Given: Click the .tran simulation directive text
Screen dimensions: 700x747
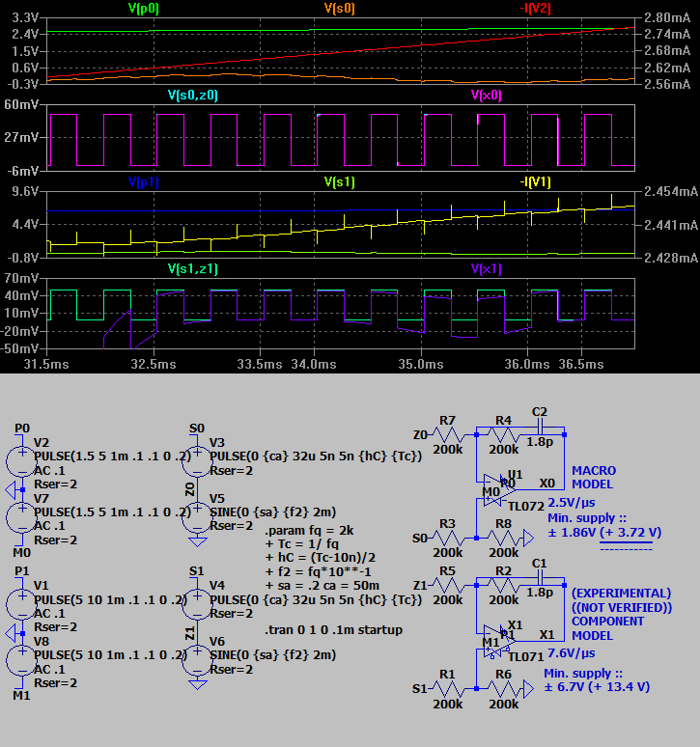Looking at the screenshot, I should [x=333, y=630].
